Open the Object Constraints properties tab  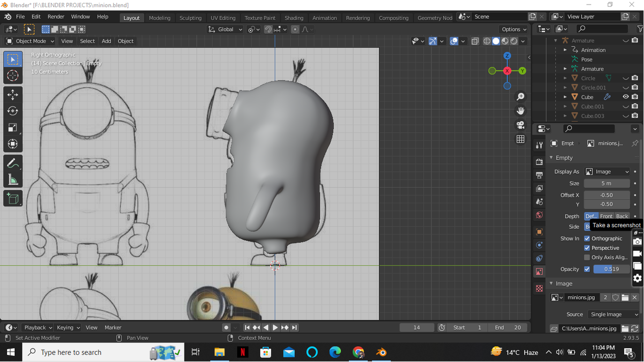539,258
